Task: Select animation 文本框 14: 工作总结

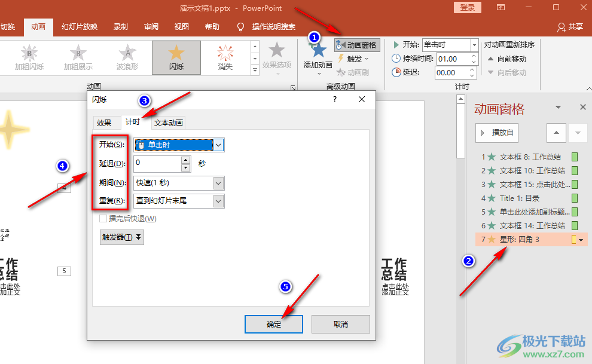Action: click(530, 225)
